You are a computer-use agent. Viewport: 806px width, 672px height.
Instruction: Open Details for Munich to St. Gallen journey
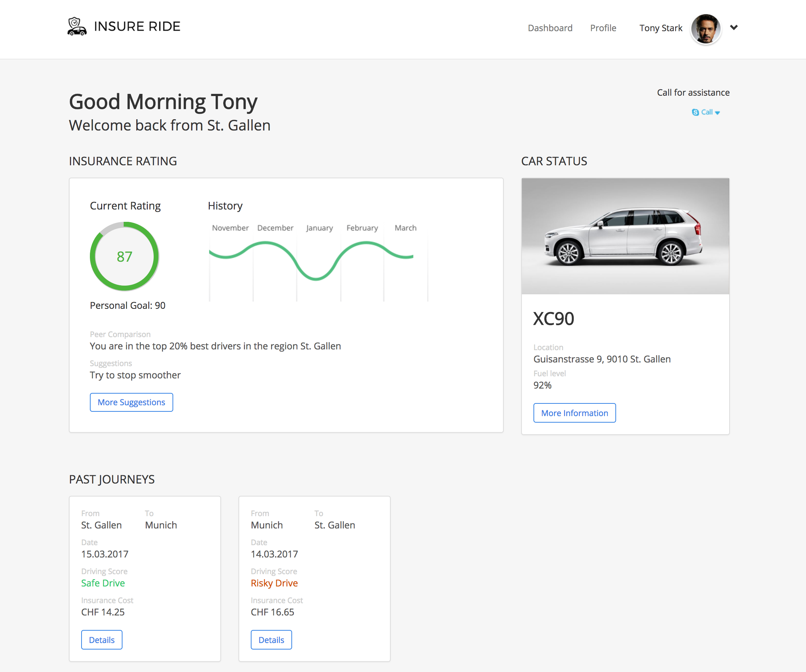click(x=271, y=639)
